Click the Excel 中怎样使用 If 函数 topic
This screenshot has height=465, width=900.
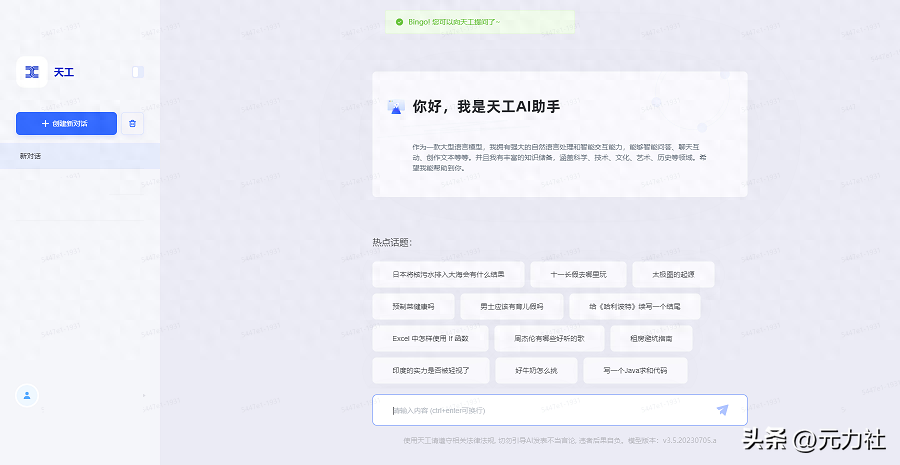tap(430, 339)
